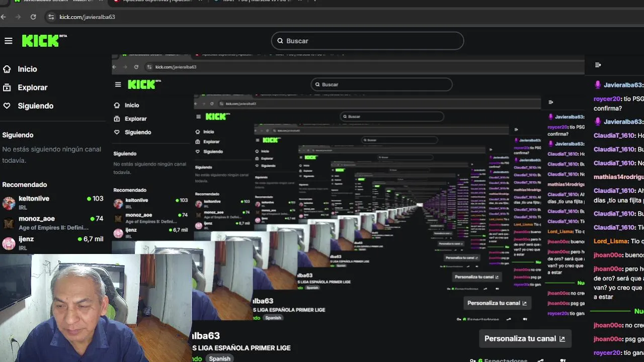Open the monoz_aoe channel name in the outermost sidebar
This screenshot has height=362, width=644.
pos(37,219)
